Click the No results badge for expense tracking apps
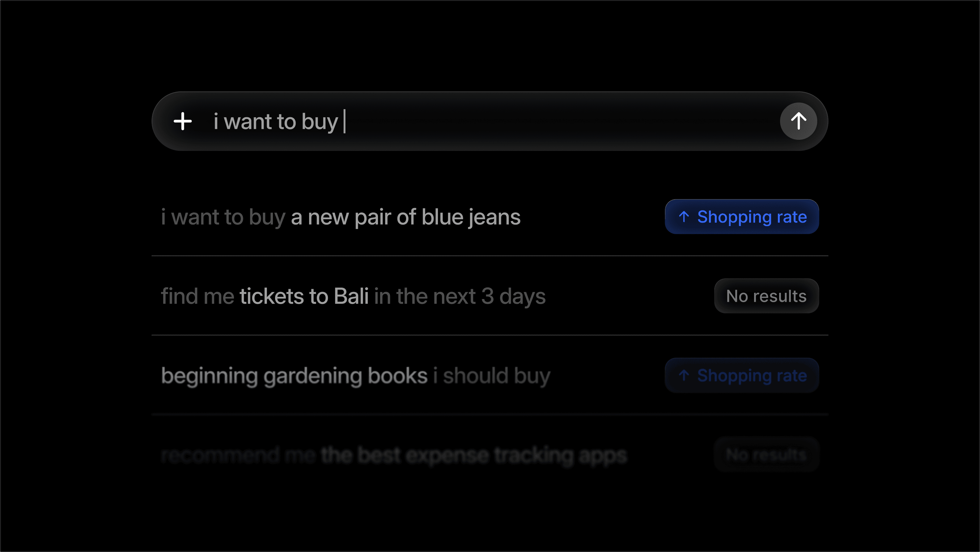 [x=766, y=454]
